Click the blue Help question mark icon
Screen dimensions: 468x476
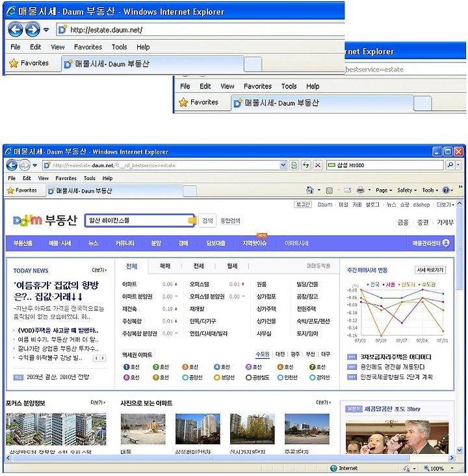445,190
